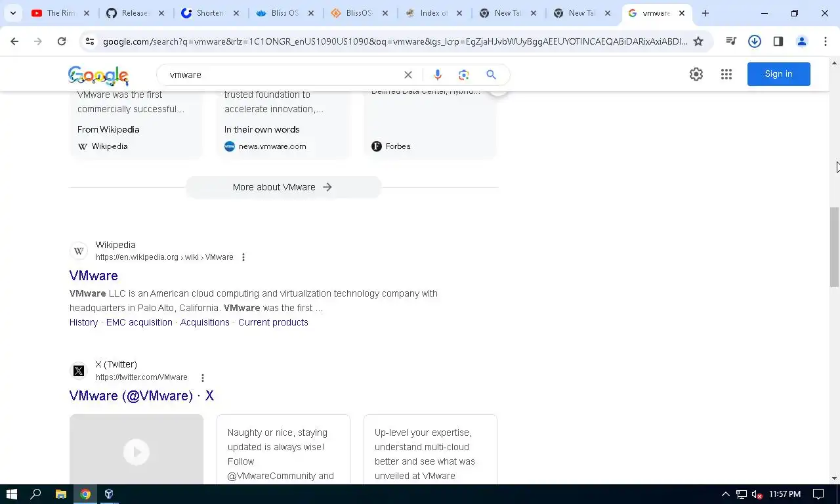
Task: Open File Explorer from taskbar
Action: pos(60,494)
